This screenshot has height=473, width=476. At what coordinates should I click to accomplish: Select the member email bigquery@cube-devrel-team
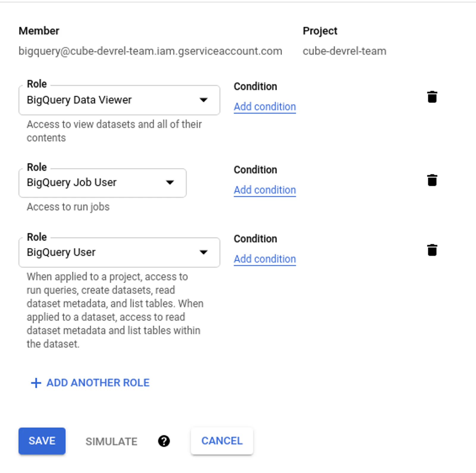[150, 51]
